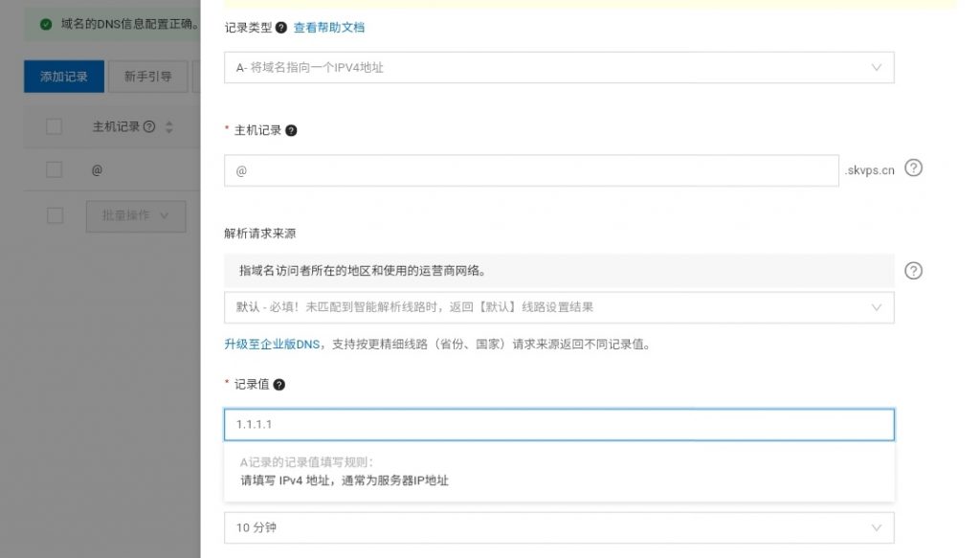Click the help icon next to 主机记录 in the form
This screenshot has width=980, height=558.
click(291, 130)
